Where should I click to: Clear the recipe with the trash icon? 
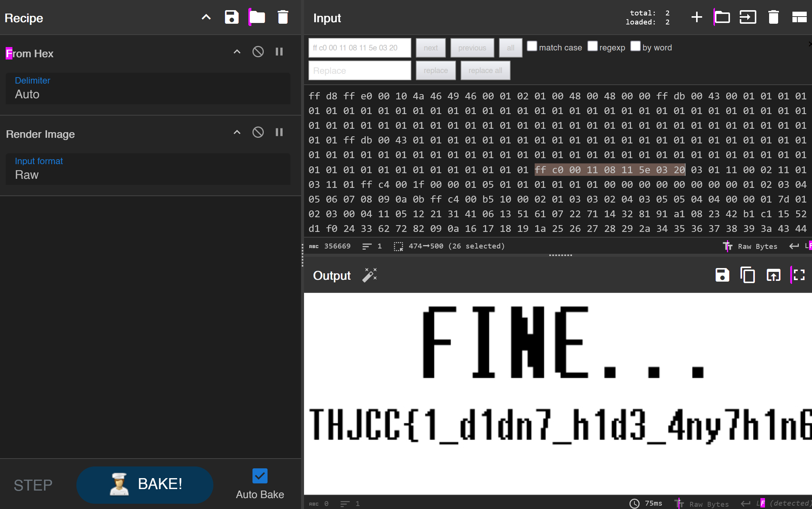[283, 17]
